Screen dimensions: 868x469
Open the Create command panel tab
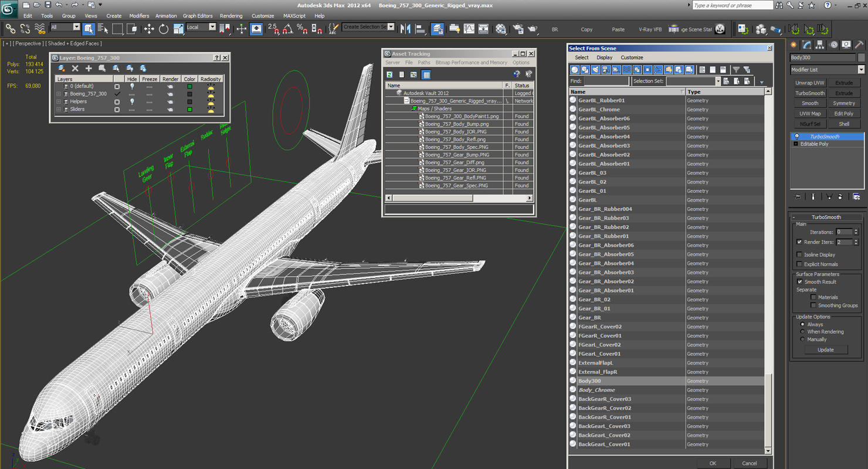coord(794,45)
